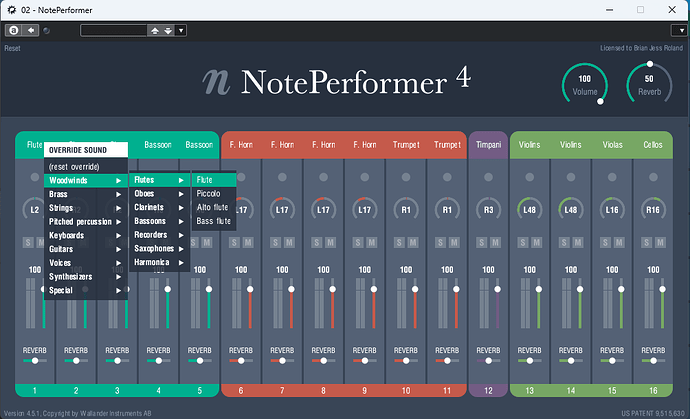Mute channel 6 F. Horn

pyautogui.click(x=248, y=243)
